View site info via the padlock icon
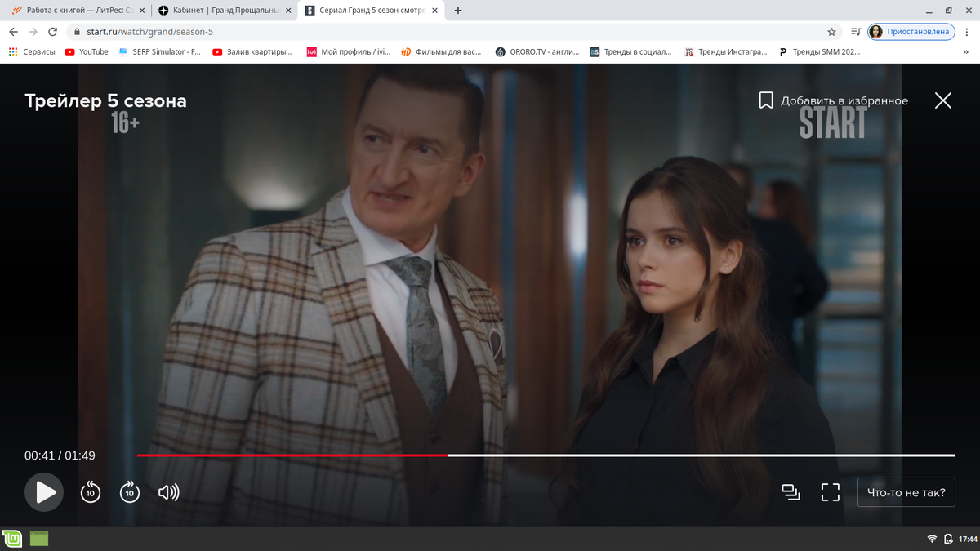The image size is (980, 551). coord(78,32)
